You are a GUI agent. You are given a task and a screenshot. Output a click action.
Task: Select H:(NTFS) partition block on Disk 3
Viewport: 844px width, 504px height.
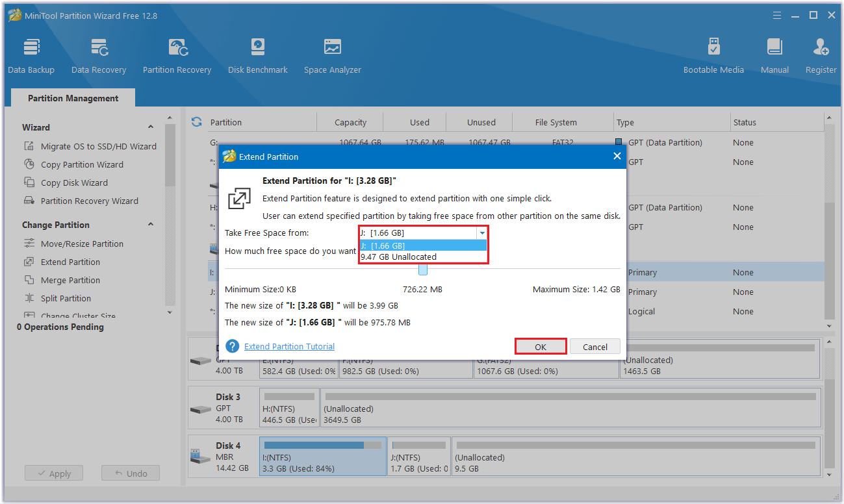[289, 408]
